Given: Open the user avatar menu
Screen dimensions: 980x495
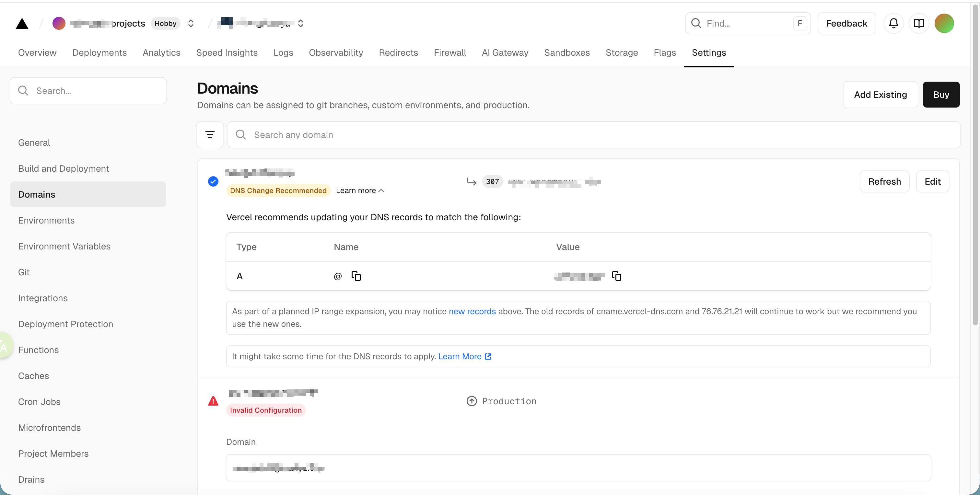Looking at the screenshot, I should tap(944, 24).
